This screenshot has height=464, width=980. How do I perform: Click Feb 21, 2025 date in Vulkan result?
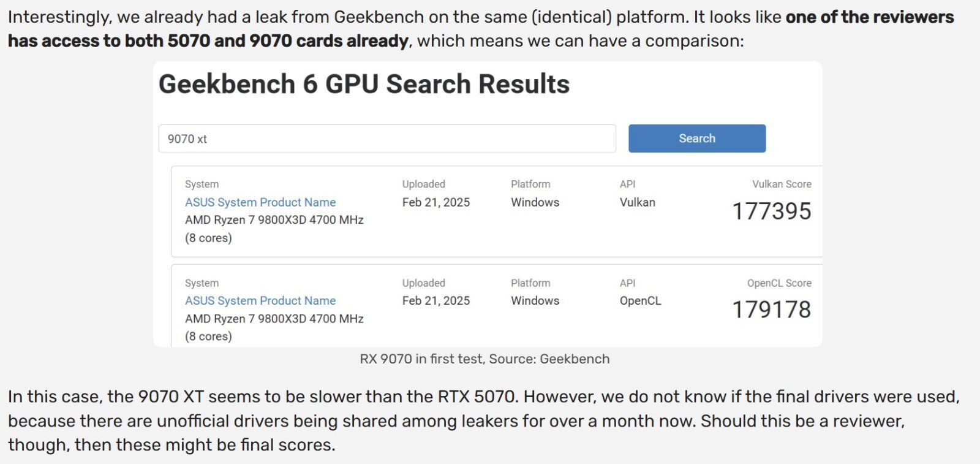tap(436, 202)
